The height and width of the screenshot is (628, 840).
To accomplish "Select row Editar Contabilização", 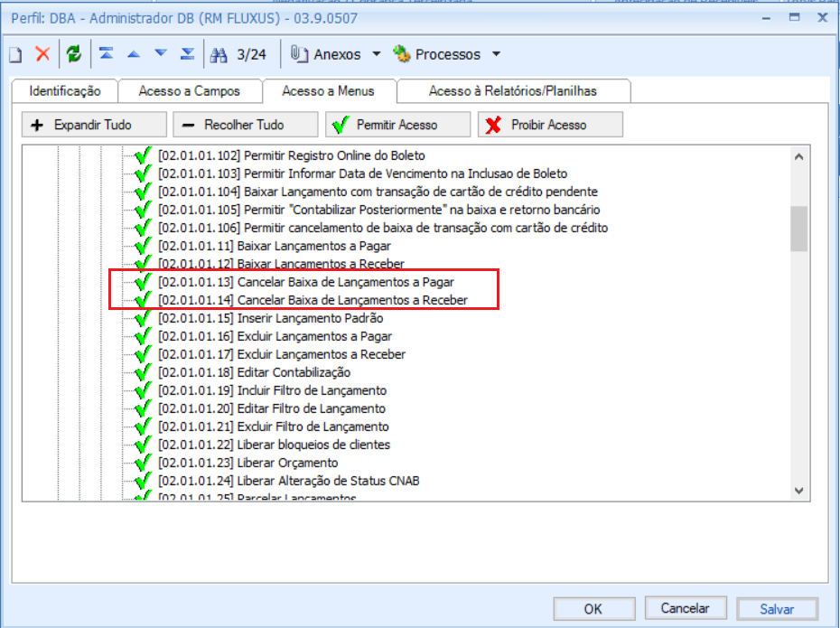I will (255, 372).
